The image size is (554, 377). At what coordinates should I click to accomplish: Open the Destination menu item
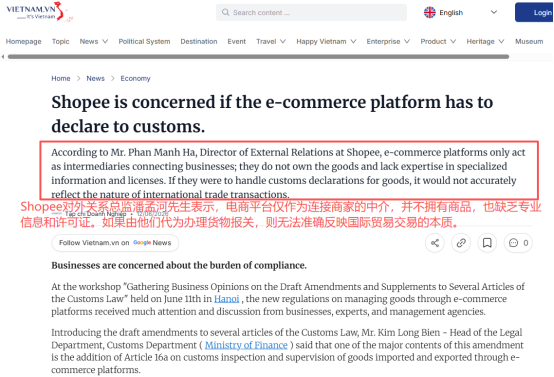[199, 41]
